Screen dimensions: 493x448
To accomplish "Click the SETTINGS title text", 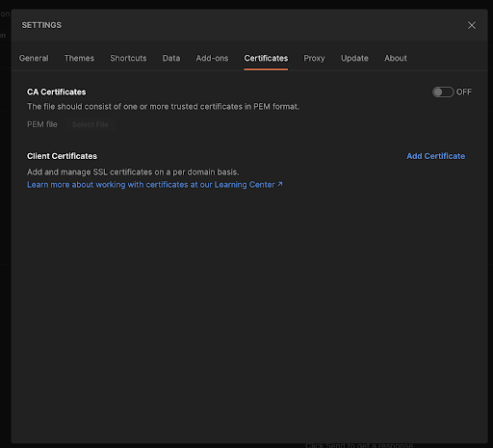I will click(x=41, y=25).
